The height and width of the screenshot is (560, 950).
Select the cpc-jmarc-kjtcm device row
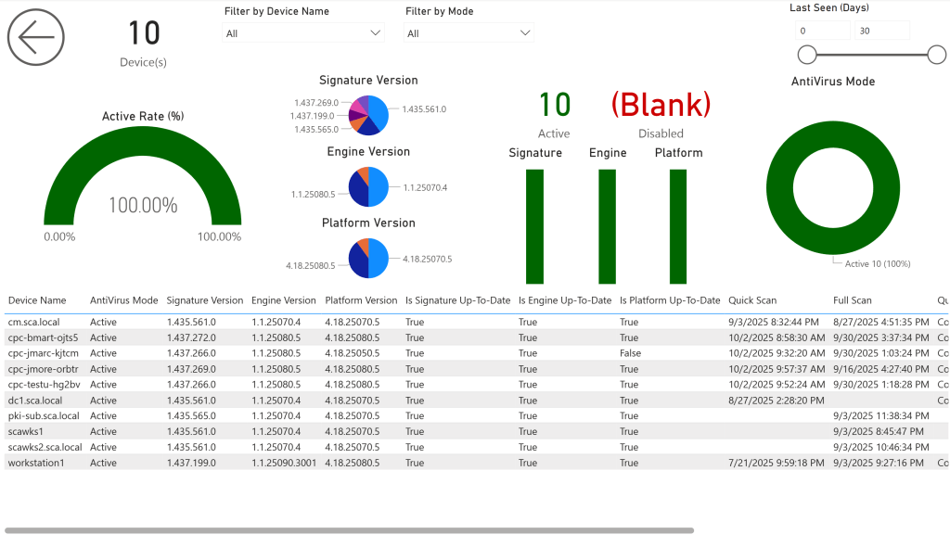(x=43, y=353)
